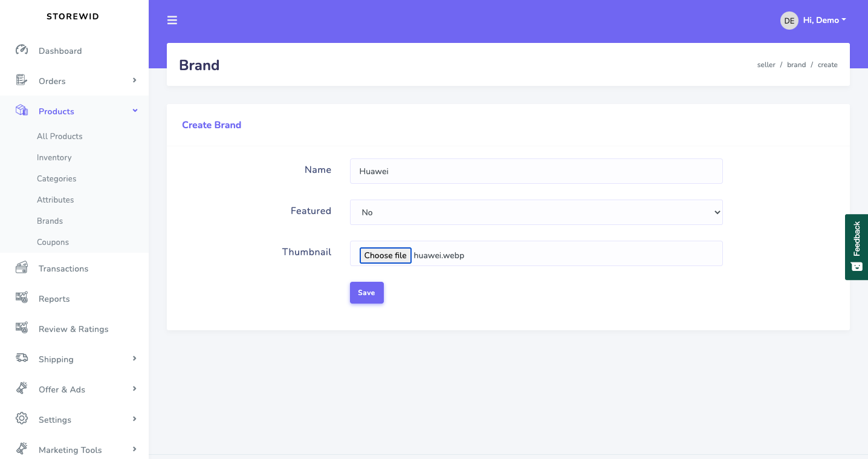Click the Transactions card icon
868x459 pixels.
(x=22, y=268)
